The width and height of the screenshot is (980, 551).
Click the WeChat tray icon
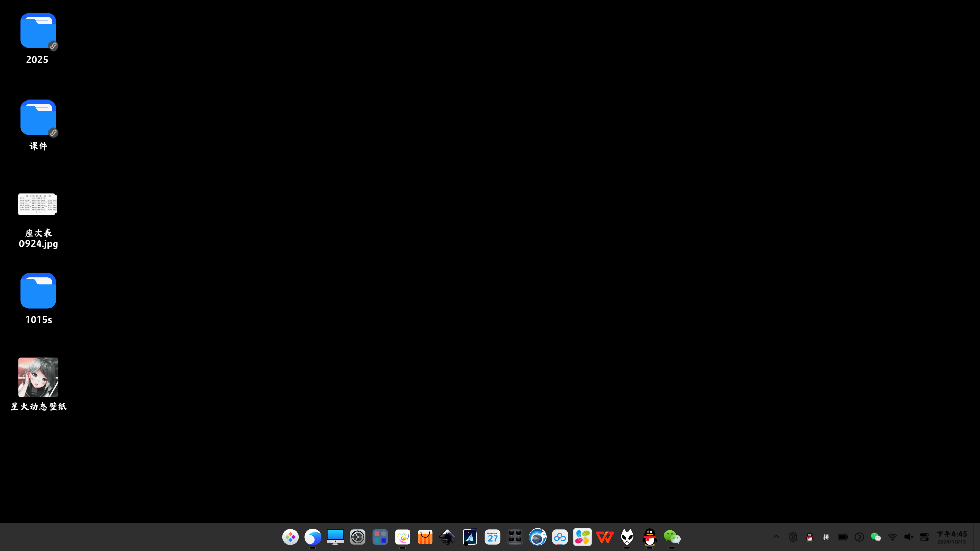[876, 537]
